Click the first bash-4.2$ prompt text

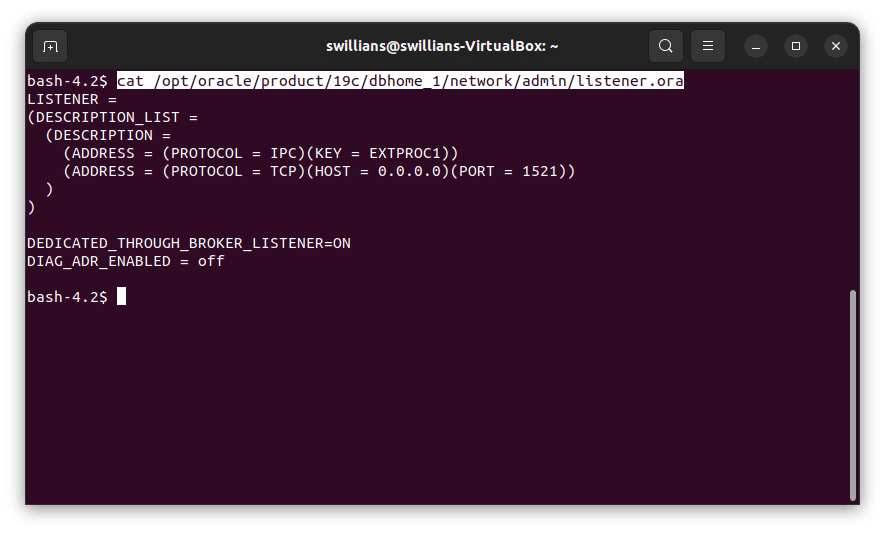(x=67, y=81)
